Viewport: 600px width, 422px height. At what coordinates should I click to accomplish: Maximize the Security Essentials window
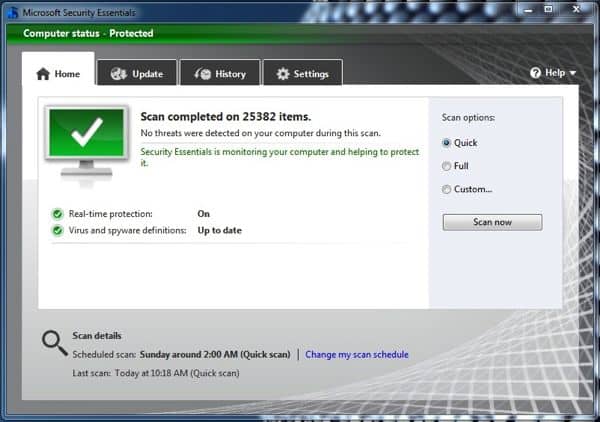coord(548,9)
